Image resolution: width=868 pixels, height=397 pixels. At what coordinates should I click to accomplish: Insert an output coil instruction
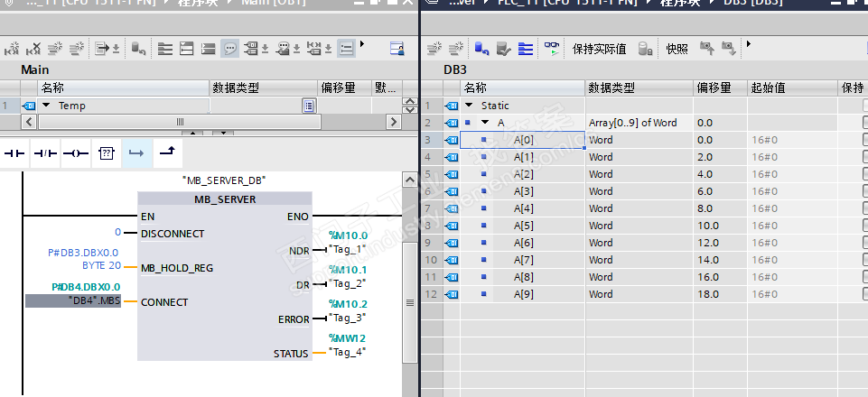tap(75, 153)
